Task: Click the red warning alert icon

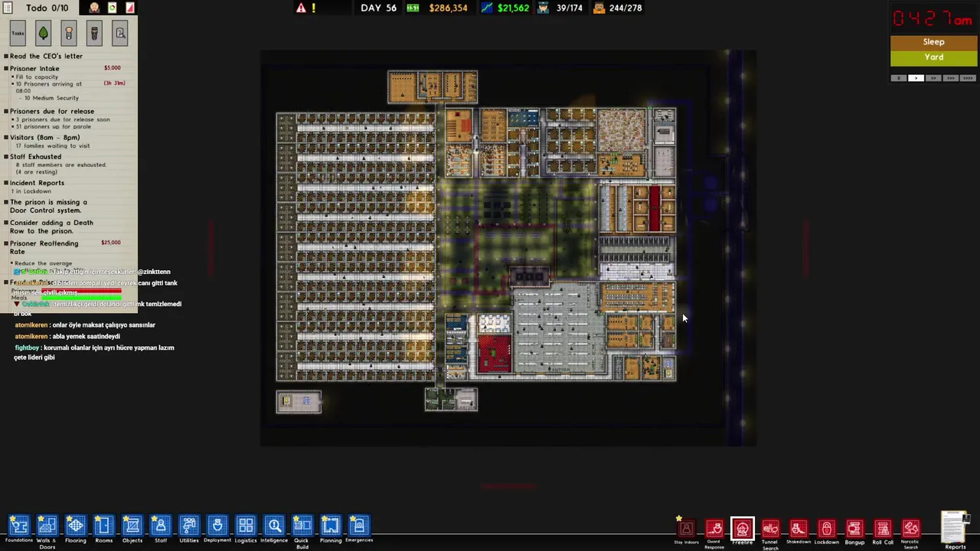Action: pyautogui.click(x=301, y=8)
